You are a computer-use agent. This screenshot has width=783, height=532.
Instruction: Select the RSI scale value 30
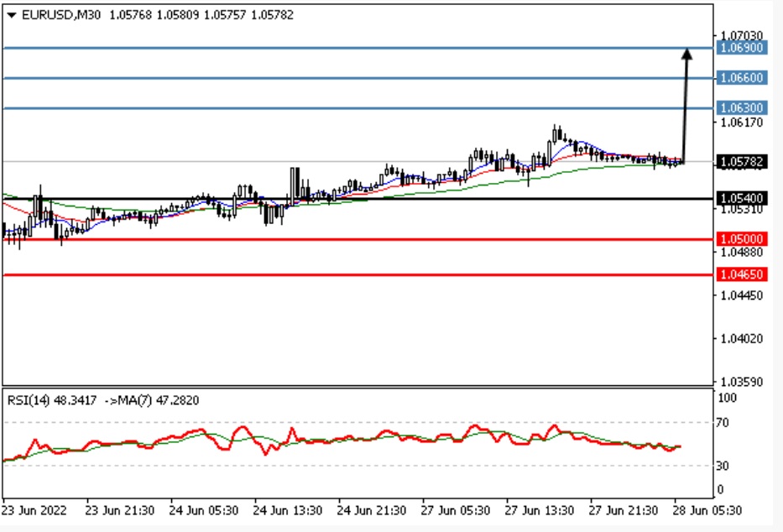tap(723, 466)
